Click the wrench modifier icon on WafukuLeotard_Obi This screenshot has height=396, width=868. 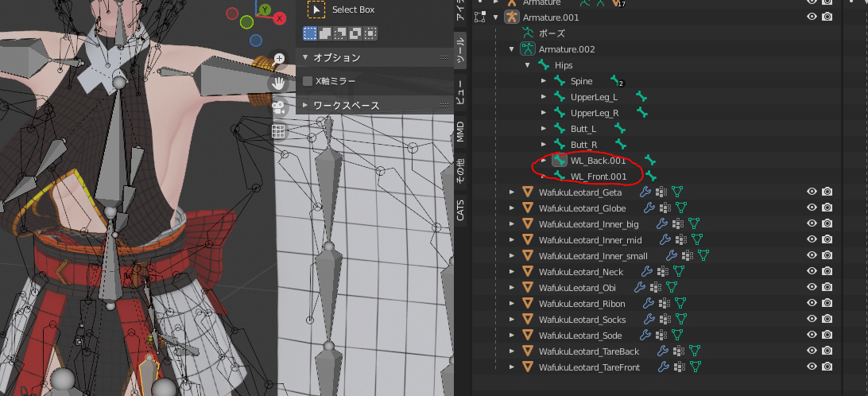pos(640,287)
